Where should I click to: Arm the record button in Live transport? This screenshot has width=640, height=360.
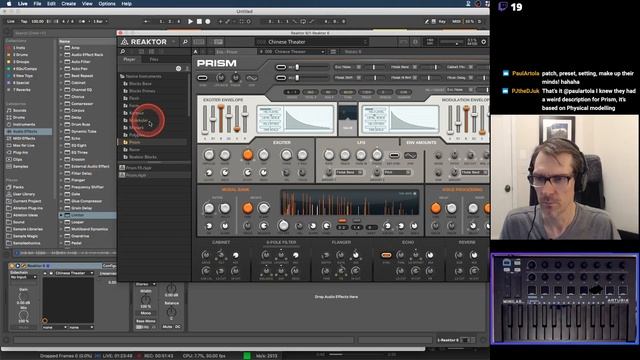(x=208, y=21)
